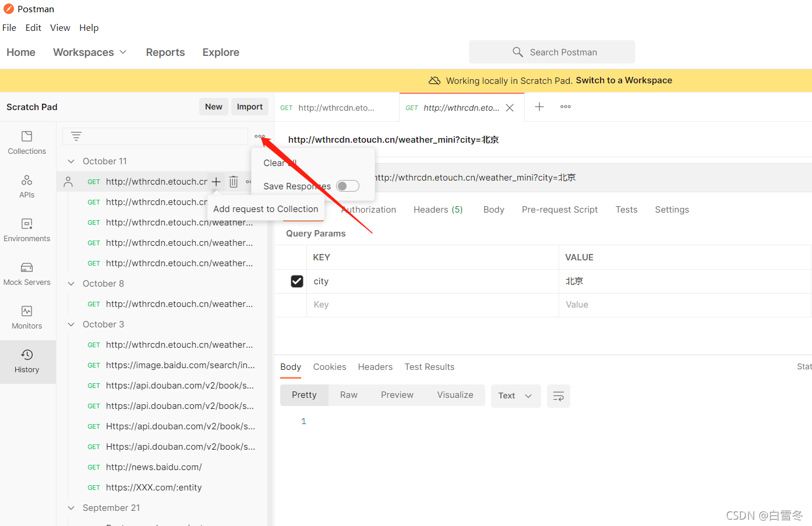
Task: Go to the Home page
Action: (x=21, y=52)
